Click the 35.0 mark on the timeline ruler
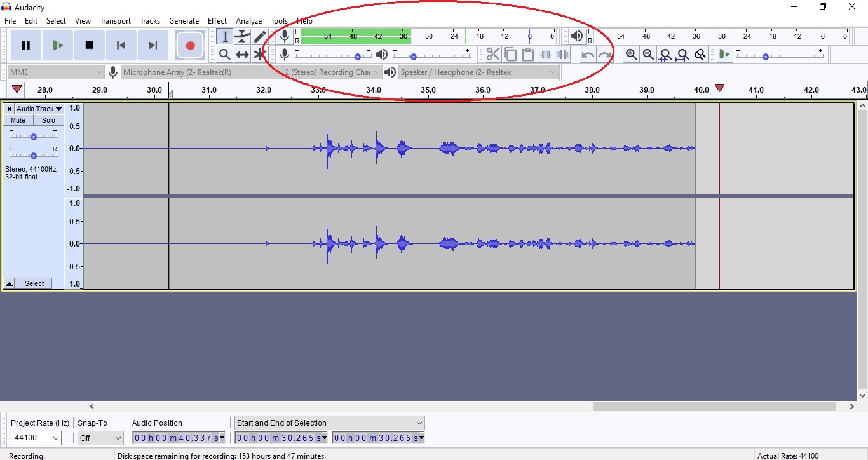Image resolution: width=868 pixels, height=460 pixels. pyautogui.click(x=428, y=90)
